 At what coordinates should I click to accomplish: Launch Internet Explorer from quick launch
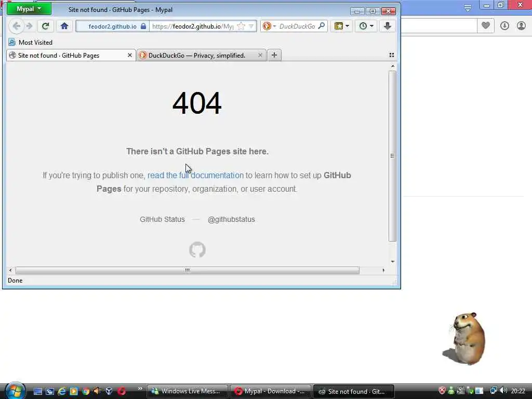point(62,391)
